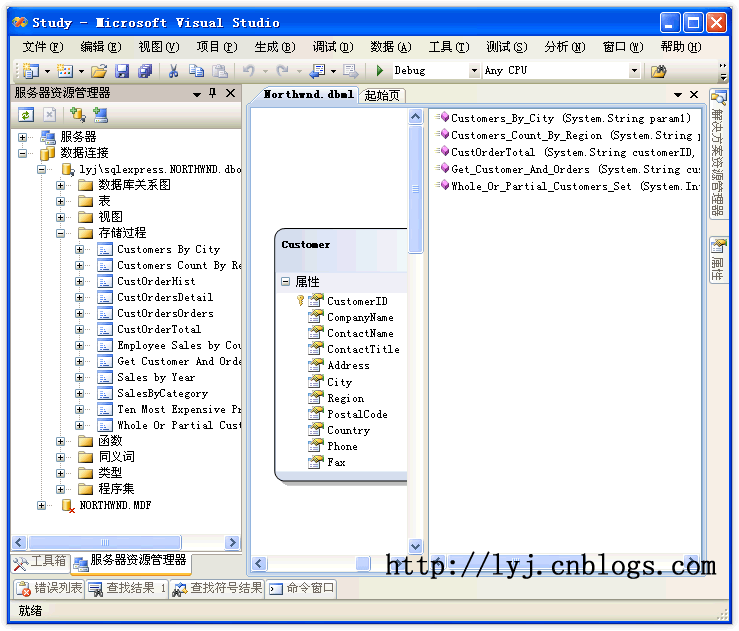
Task: Collapse the 数据连接 tree node
Action: coord(22,153)
